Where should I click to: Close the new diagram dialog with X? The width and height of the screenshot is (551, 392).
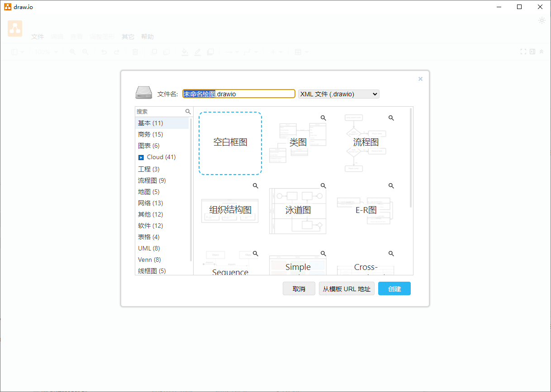pyautogui.click(x=420, y=79)
